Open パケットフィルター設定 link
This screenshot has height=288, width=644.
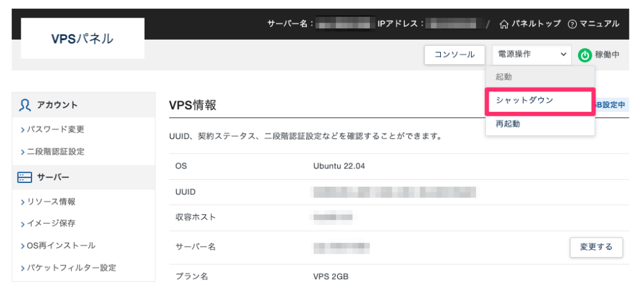[x=68, y=267]
